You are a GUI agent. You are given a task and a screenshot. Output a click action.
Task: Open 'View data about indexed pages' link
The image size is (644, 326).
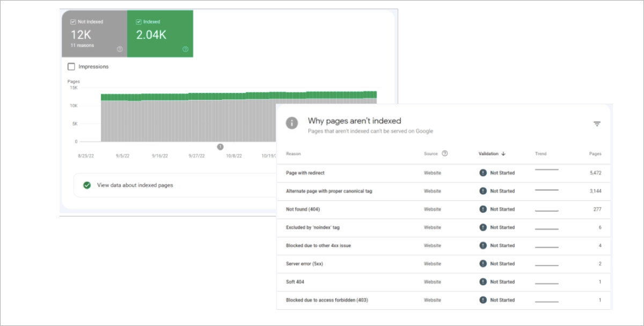point(135,185)
